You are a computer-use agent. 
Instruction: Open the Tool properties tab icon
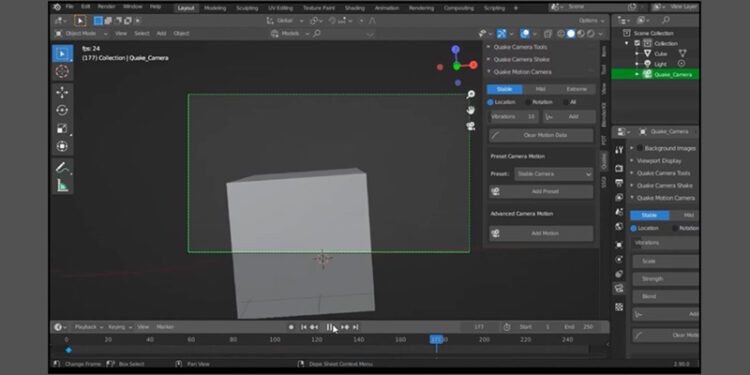619,150
